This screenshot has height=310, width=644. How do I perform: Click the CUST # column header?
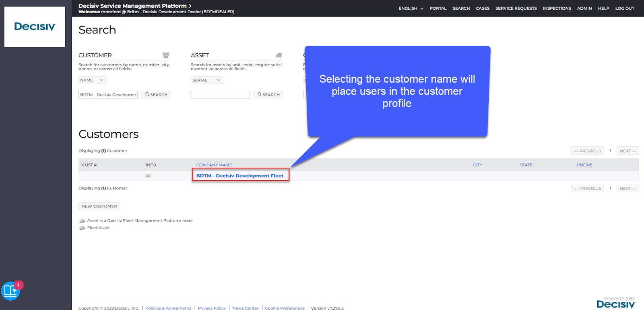click(89, 165)
